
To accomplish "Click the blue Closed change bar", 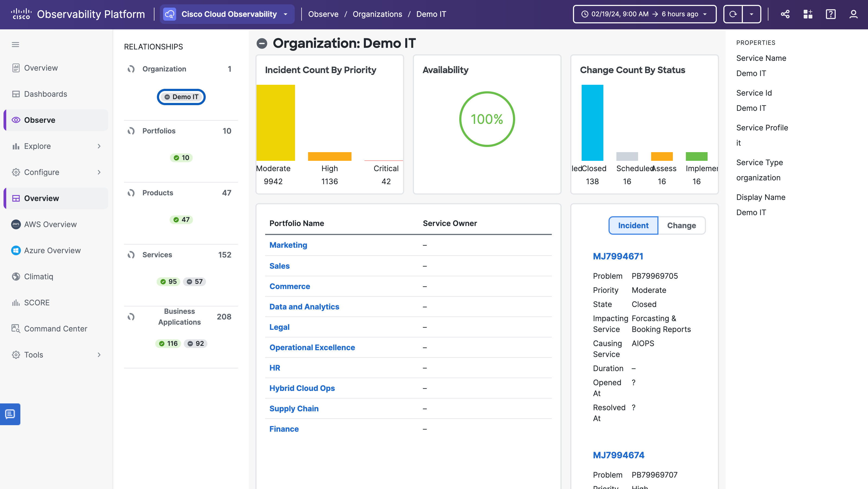I will pos(592,123).
